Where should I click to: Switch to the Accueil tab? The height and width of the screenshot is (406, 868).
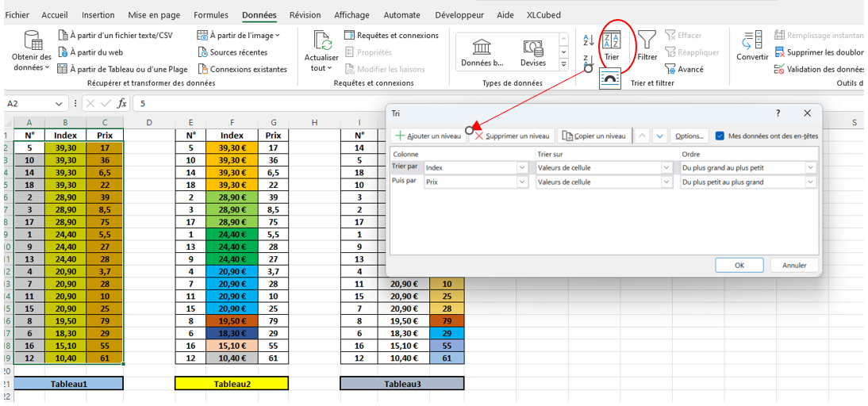tap(55, 15)
